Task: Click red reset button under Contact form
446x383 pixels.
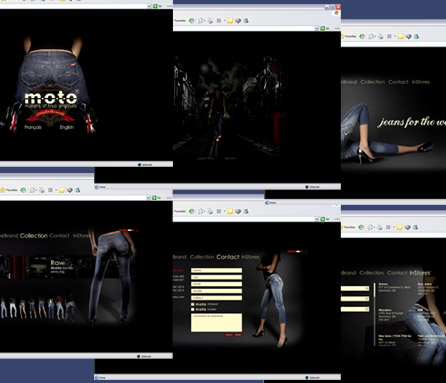Action: [238, 335]
